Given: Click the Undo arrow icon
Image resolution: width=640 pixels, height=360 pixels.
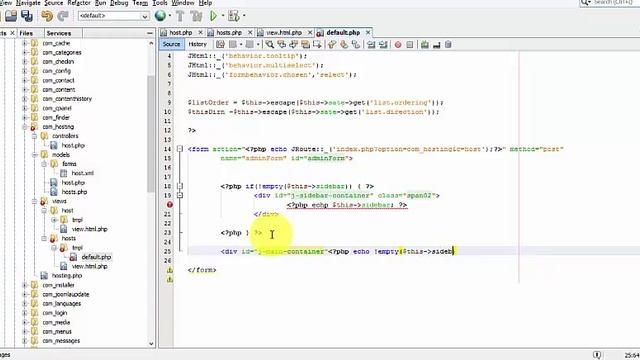Looking at the screenshot, I should pos(47,16).
